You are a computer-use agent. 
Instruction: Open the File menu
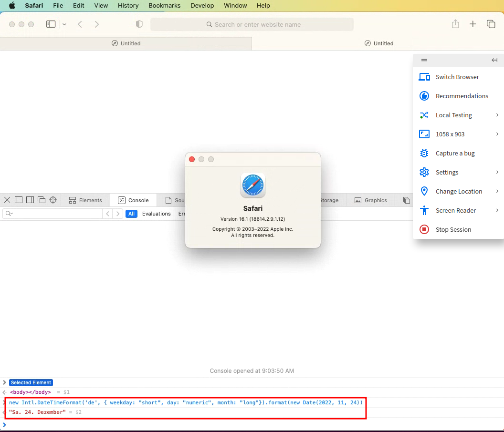(x=58, y=5)
